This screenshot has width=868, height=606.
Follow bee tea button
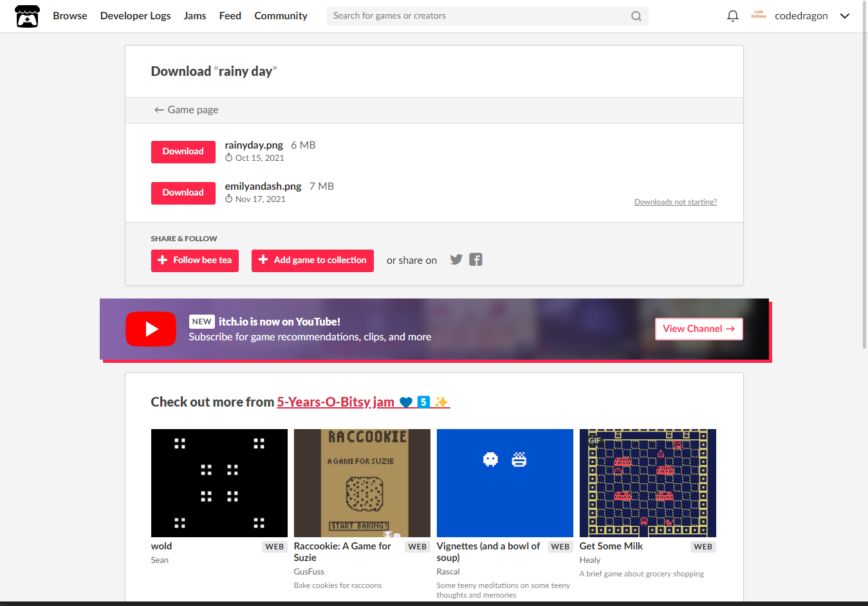click(195, 261)
